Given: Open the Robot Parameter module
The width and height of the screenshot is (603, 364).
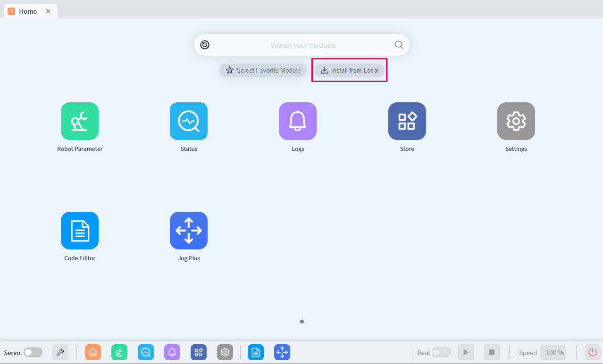Looking at the screenshot, I should pos(80,121).
